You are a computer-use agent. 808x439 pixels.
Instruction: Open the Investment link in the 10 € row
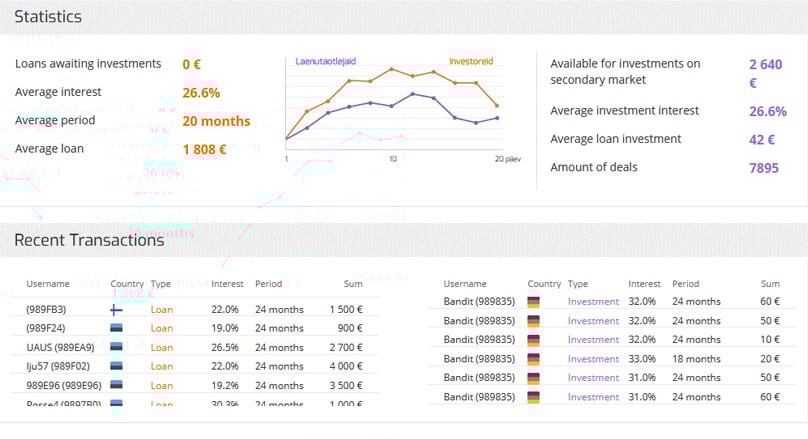click(x=593, y=340)
